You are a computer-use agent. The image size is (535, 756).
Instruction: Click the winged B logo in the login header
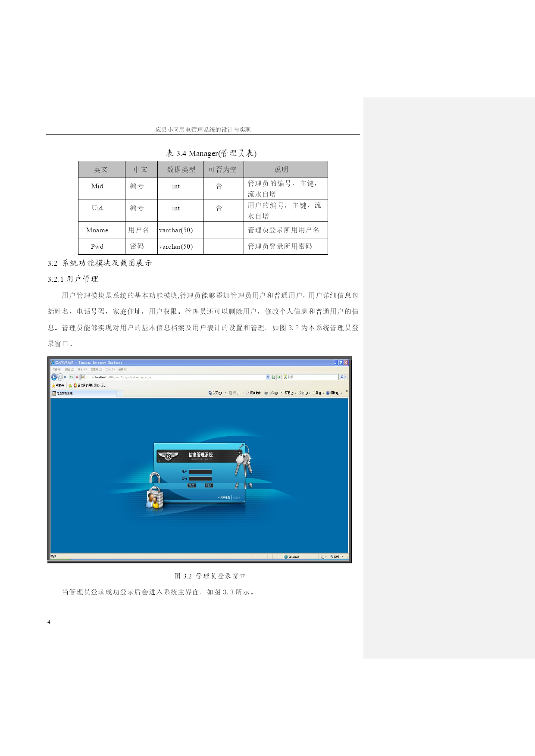point(168,456)
